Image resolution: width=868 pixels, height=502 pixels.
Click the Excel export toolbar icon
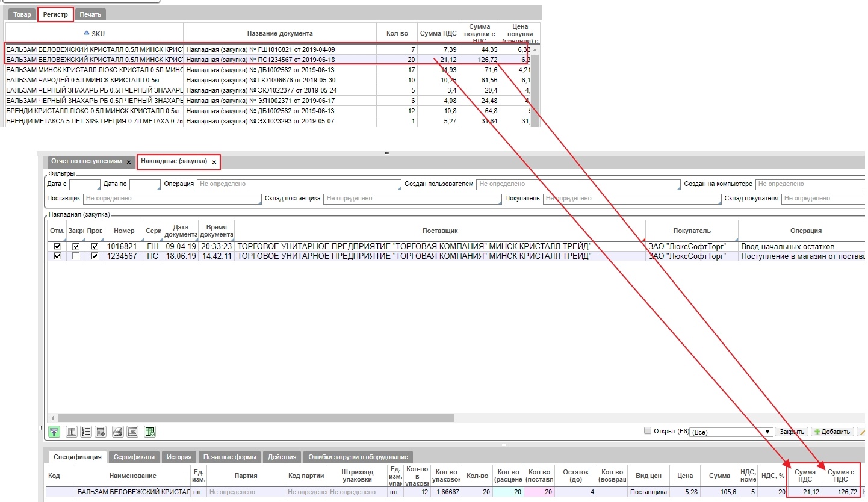tap(133, 432)
